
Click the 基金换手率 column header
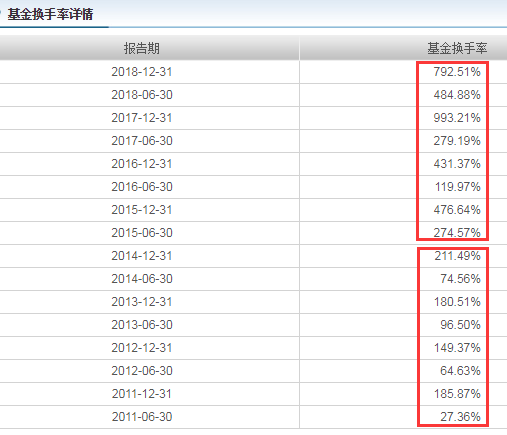[457, 48]
